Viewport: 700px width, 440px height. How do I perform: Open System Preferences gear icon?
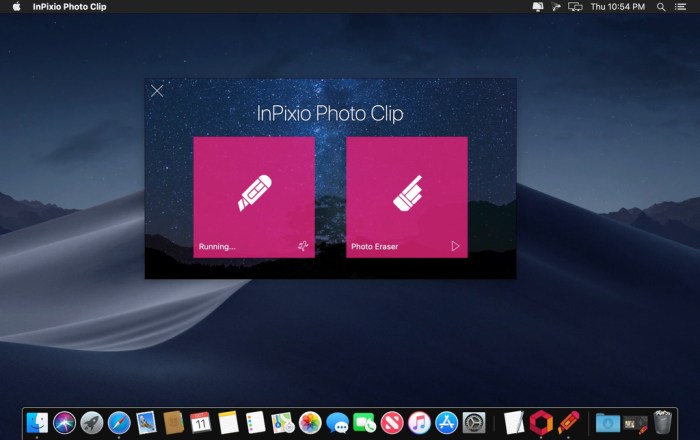point(474,422)
